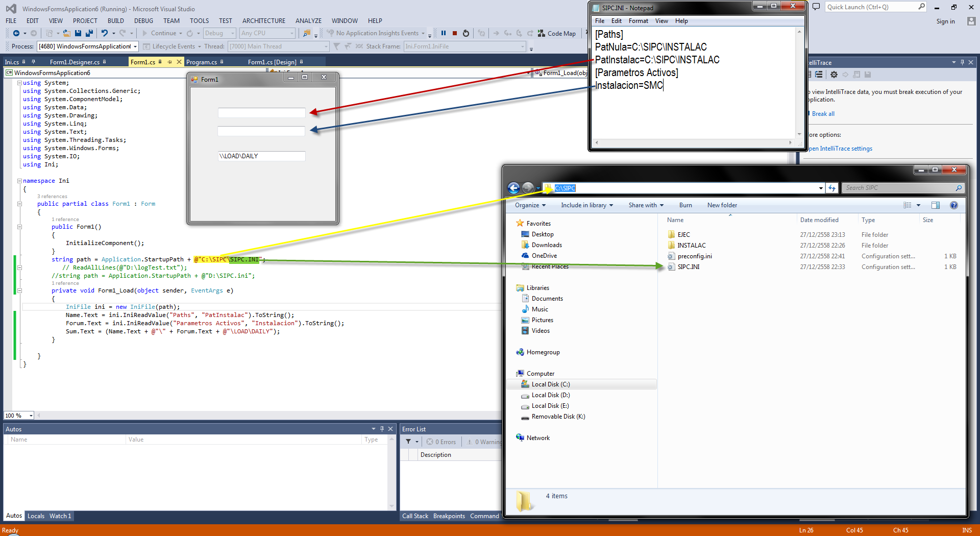The image size is (980, 536).
Task: Open the DEBUG menu
Action: [143, 21]
